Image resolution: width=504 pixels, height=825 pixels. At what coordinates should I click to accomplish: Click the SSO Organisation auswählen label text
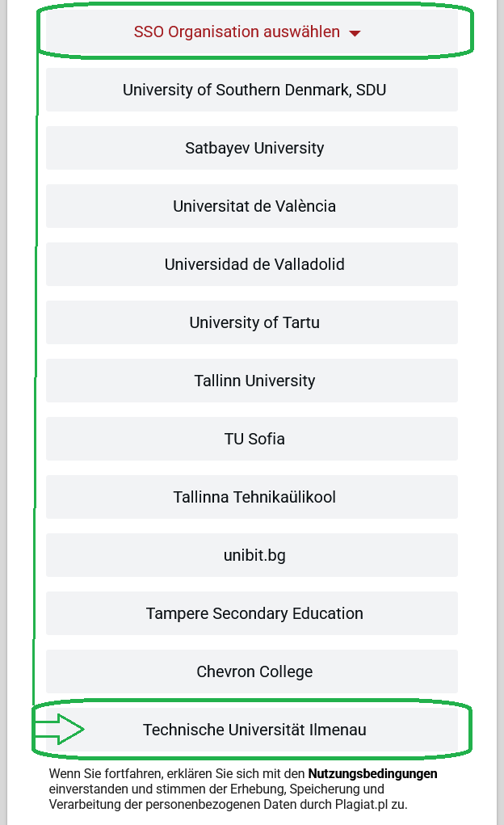point(237,32)
